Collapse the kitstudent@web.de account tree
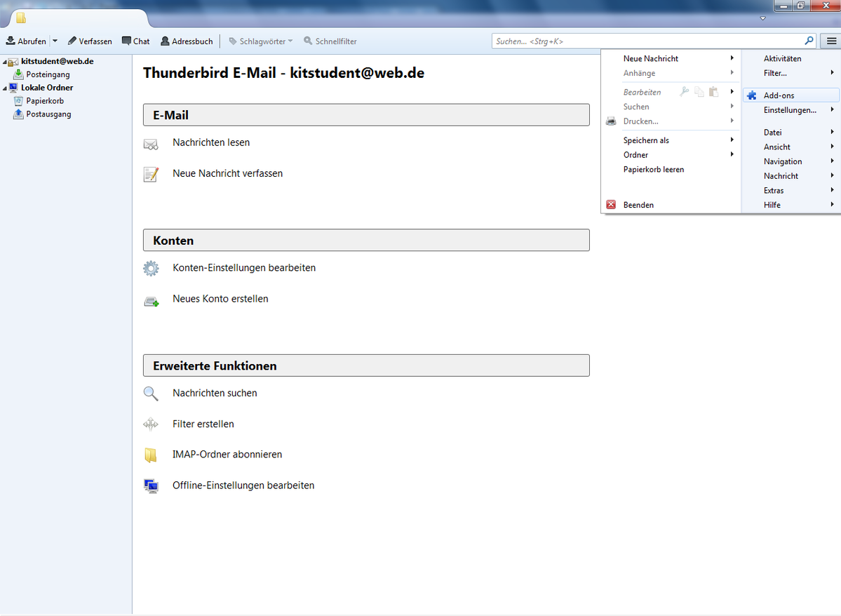Image resolution: width=841 pixels, height=616 pixels. [x=4, y=62]
